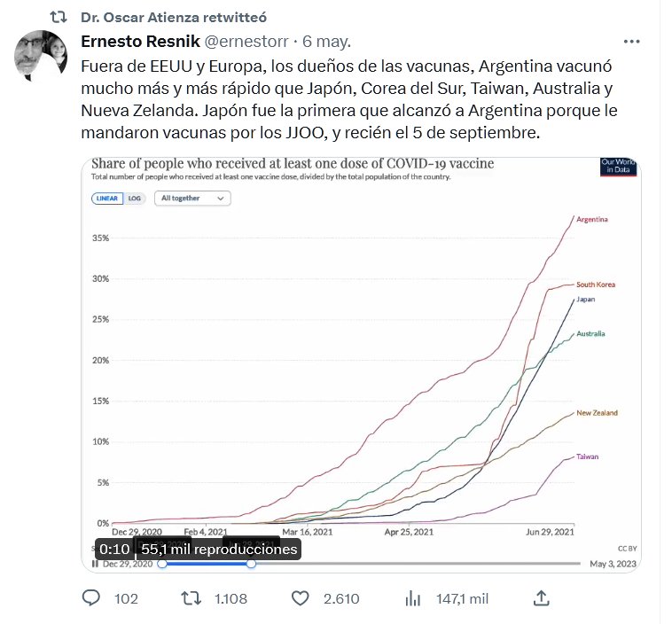Open the three-dot more options menu
The height and width of the screenshot is (624, 672).
[x=632, y=41]
